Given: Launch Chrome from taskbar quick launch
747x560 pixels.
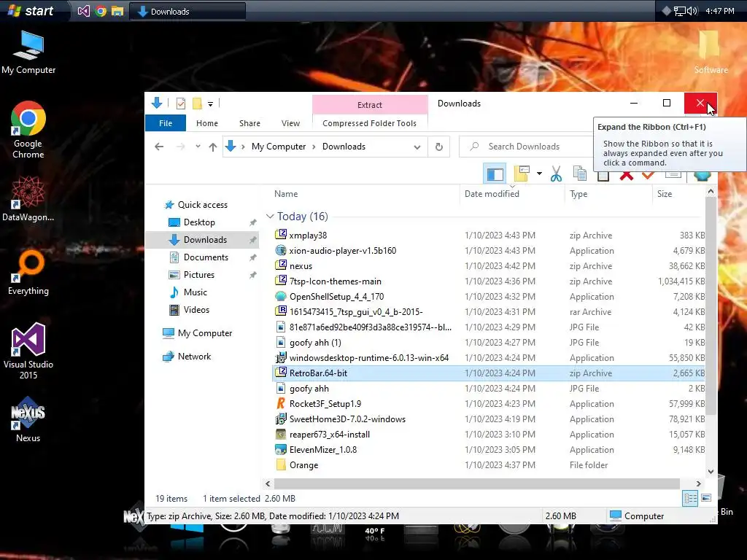Looking at the screenshot, I should pyautogui.click(x=101, y=11).
